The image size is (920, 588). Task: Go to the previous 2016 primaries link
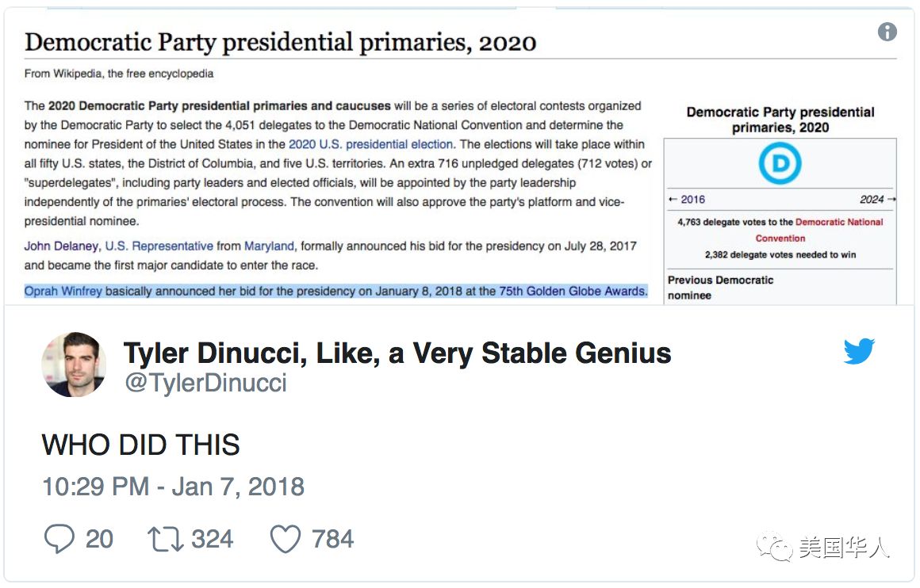[x=687, y=200]
